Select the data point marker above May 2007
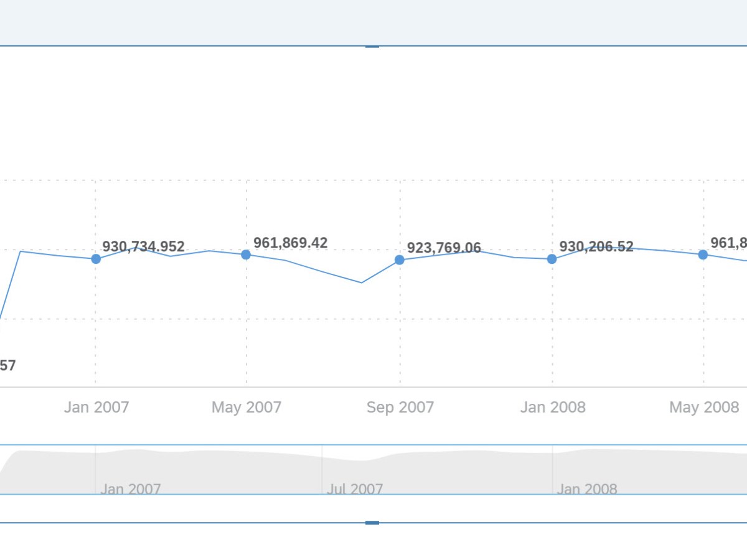This screenshot has width=747, height=560. (246, 254)
